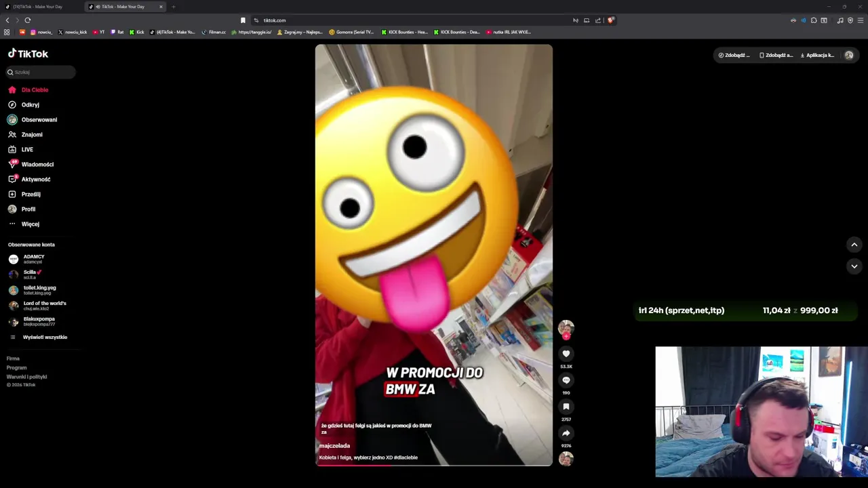Open the Dla Ciebie feed
This screenshot has height=488, width=868.
point(28,89)
